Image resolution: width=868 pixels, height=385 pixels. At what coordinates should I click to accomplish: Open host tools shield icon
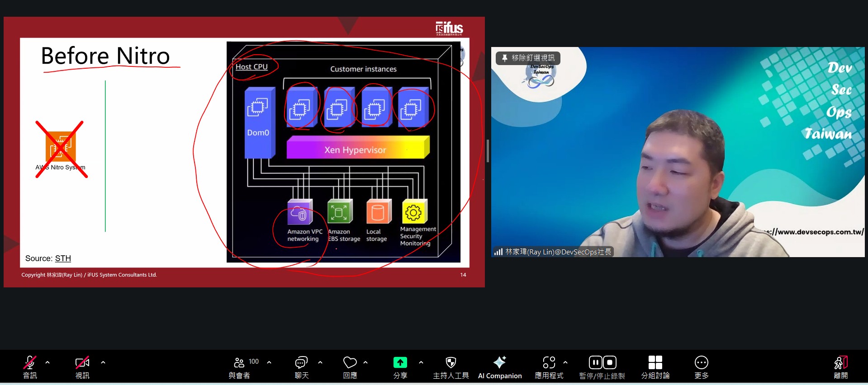pyautogui.click(x=451, y=363)
